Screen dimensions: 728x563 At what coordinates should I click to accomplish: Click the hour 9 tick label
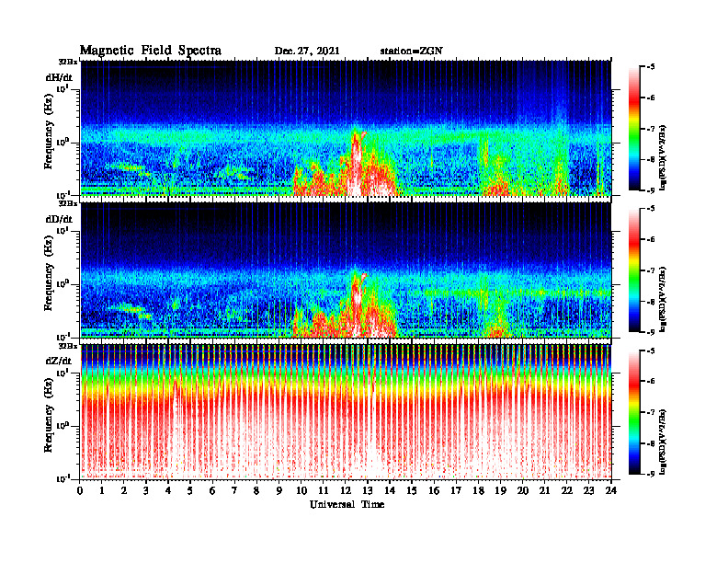279,490
